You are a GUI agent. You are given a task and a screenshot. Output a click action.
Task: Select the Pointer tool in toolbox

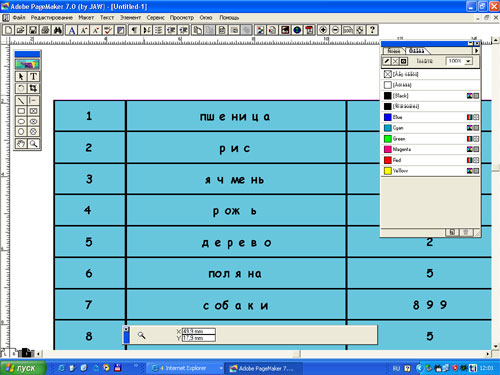click(x=21, y=77)
